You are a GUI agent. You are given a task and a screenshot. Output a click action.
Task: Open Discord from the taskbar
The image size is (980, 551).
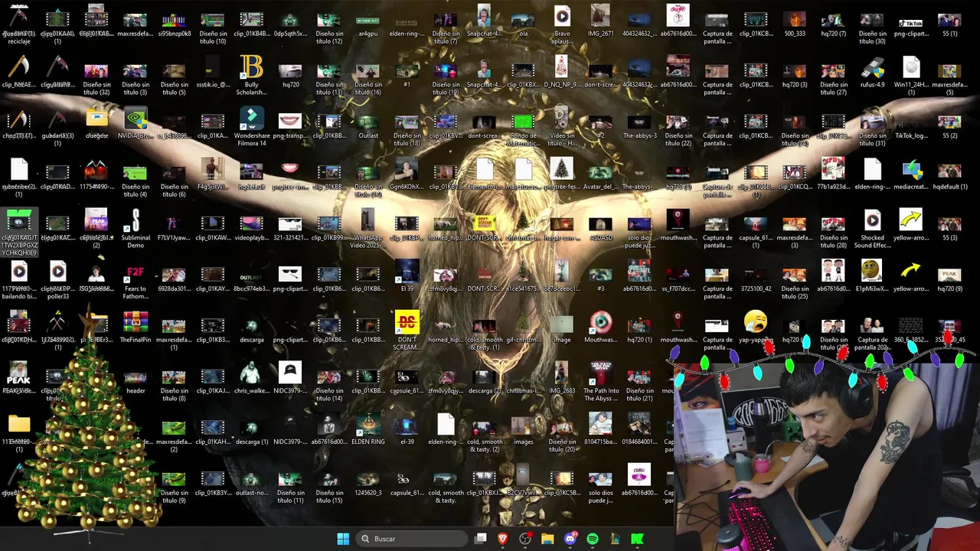[570, 539]
